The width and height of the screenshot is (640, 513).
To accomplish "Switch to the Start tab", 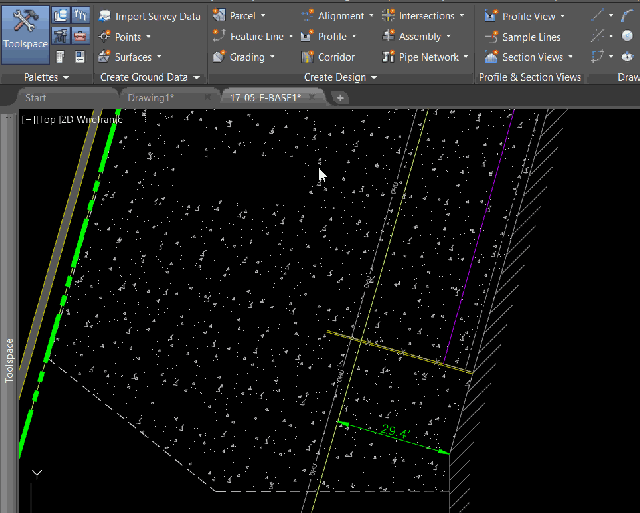I will [36, 98].
